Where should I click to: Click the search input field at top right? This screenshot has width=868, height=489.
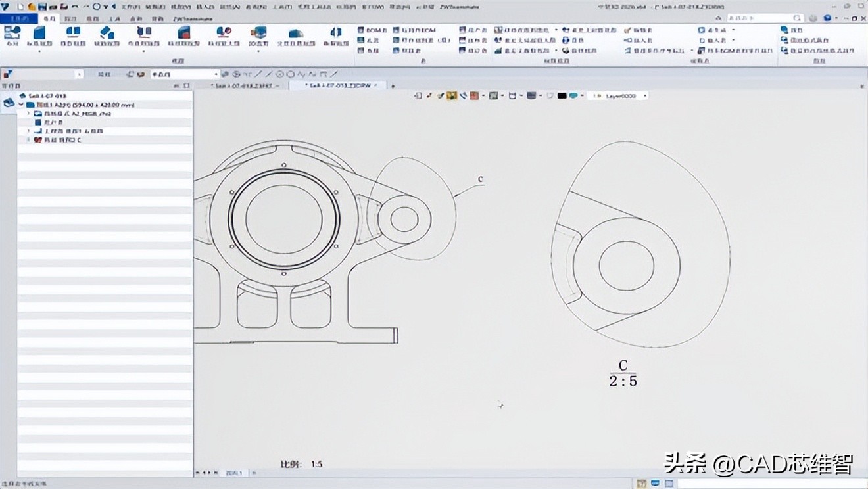click(763, 18)
